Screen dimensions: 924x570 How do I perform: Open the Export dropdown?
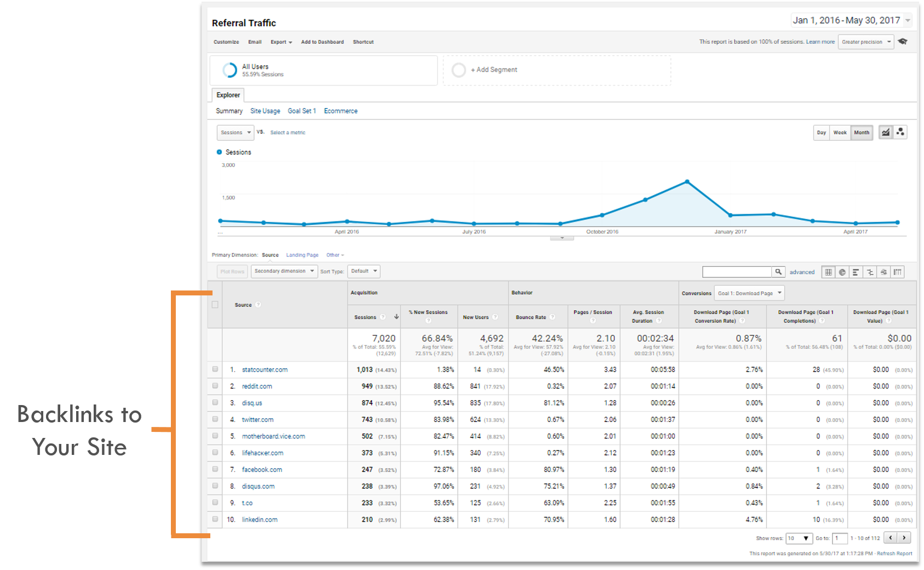282,42
